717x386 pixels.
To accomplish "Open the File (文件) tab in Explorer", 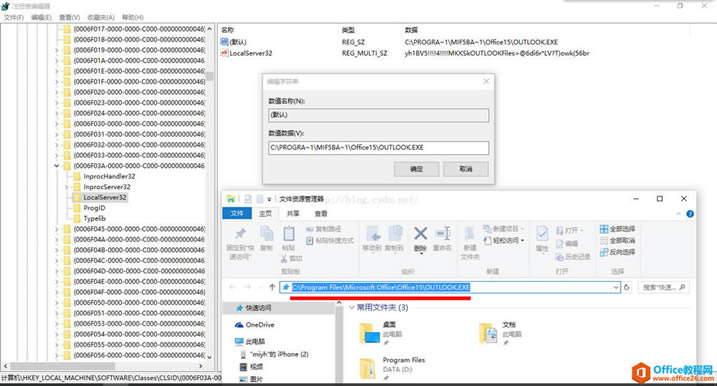I will (x=236, y=214).
